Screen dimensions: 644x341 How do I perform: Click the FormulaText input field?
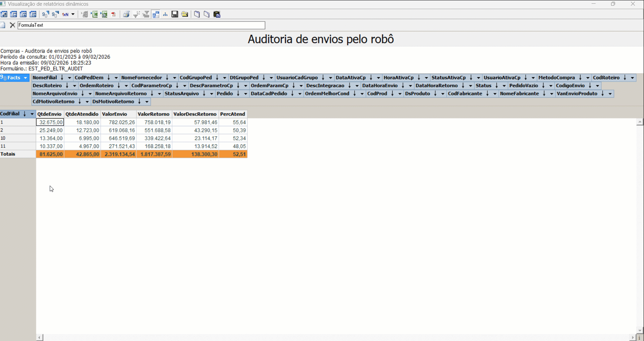[141, 25]
